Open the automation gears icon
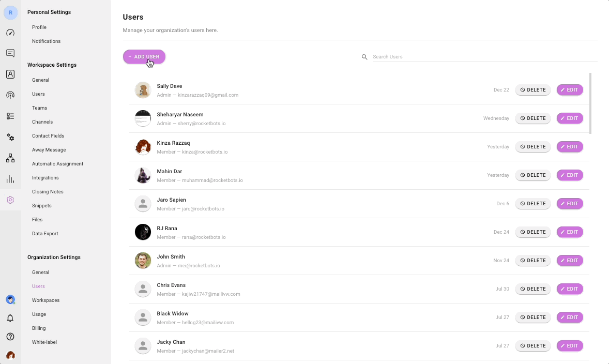609x364 pixels. pos(10,137)
